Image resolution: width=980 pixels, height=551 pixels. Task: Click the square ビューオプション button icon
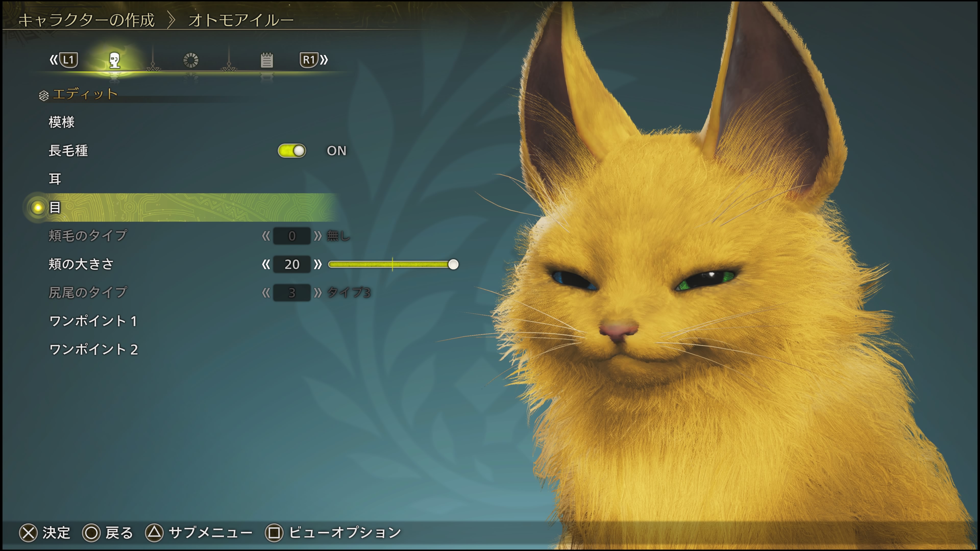pos(274,533)
